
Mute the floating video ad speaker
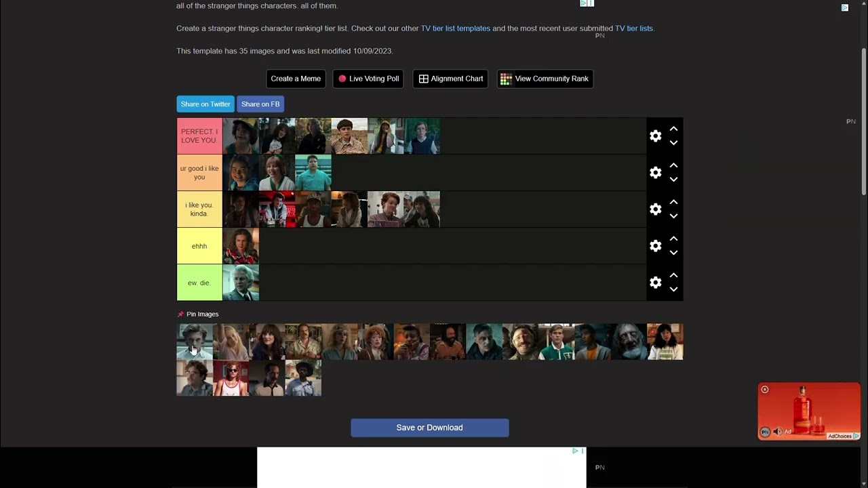tap(778, 432)
